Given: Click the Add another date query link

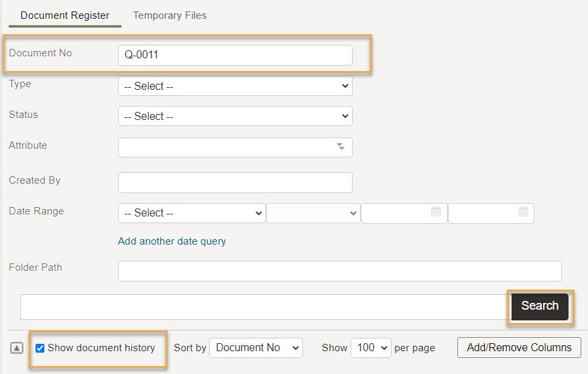Looking at the screenshot, I should click(x=172, y=241).
